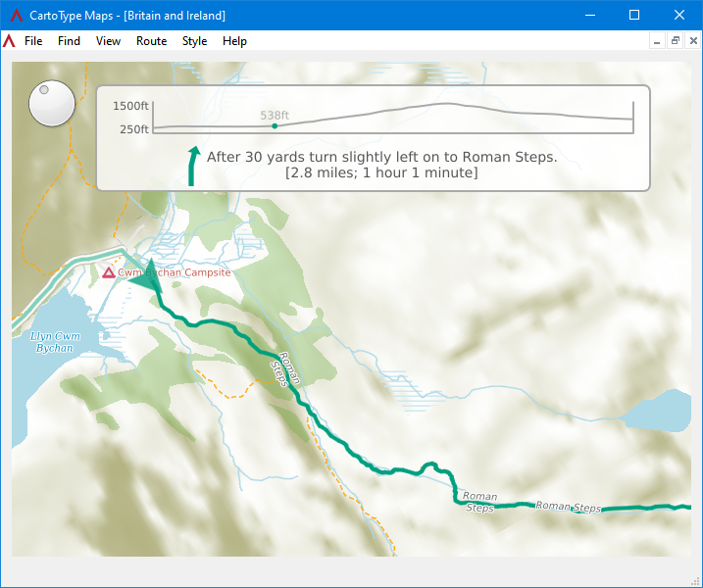Click the 538ft elevation value label

click(x=275, y=116)
